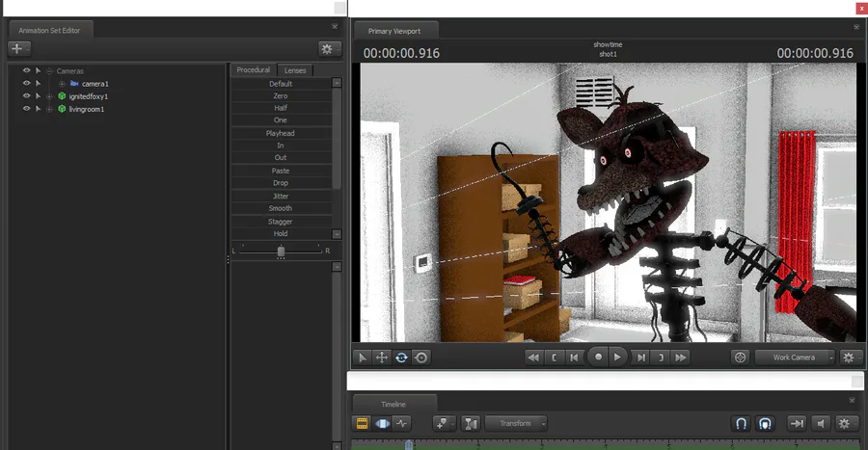Click the playhead marker on timeline ruler
This screenshot has width=868, height=450.
point(409,444)
